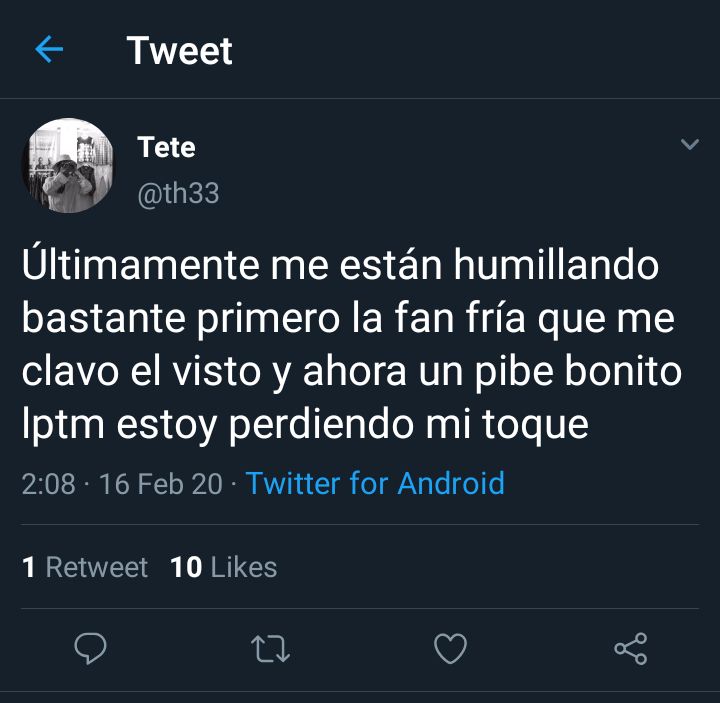Open Tete's profile picture
The image size is (720, 703).
coord(68,165)
